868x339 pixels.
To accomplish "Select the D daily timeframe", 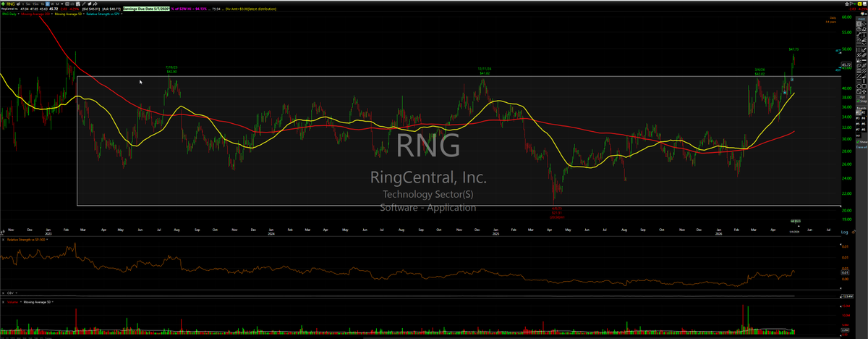I will click(48, 4).
